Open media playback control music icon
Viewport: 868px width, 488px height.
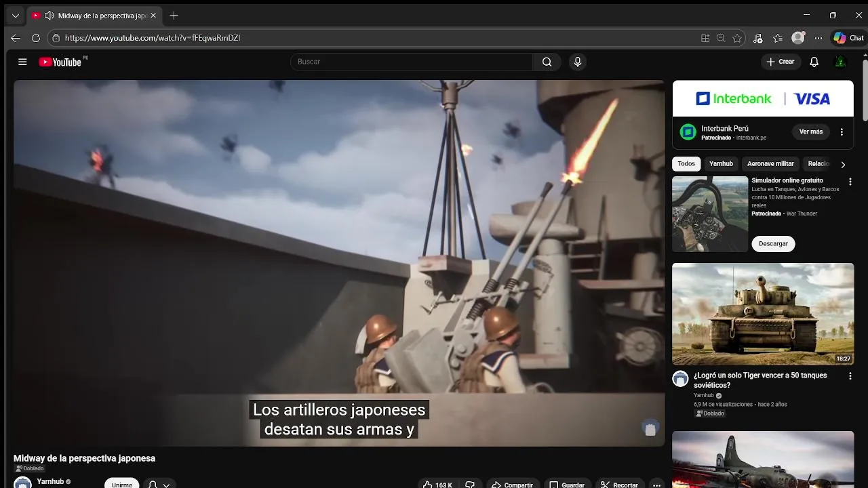pos(758,38)
